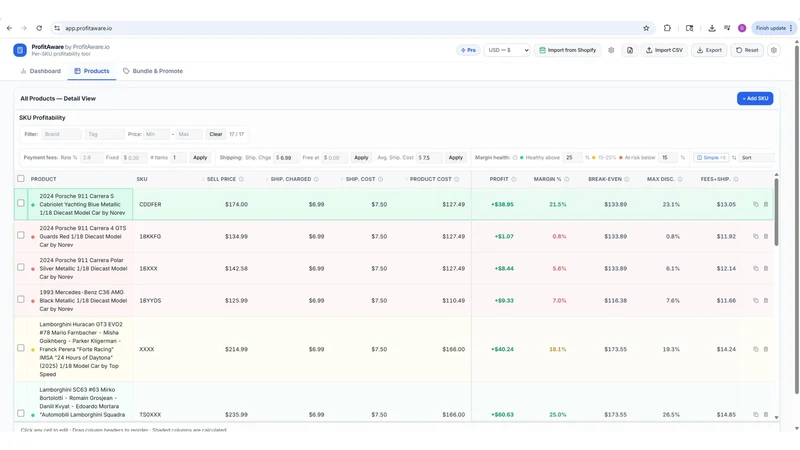Clear the filters with Clear button
This screenshot has height=450, width=800.
coord(216,134)
